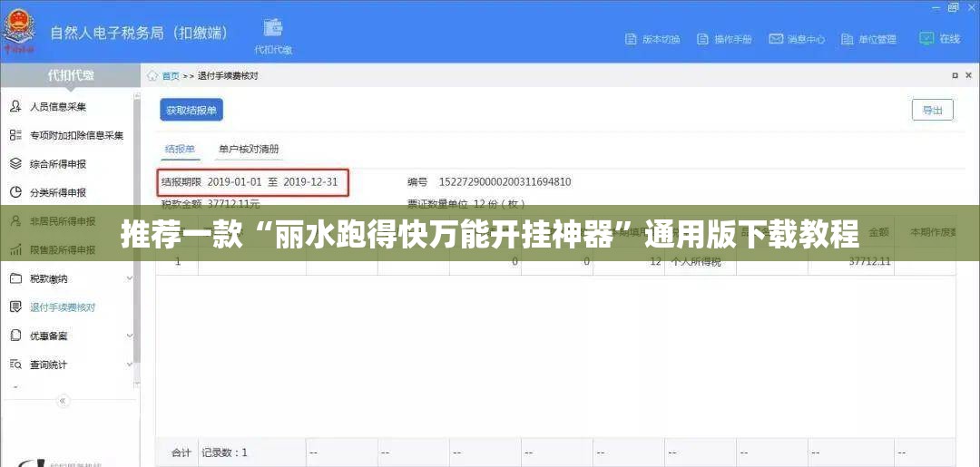Click the 代扣代缴 sidebar header
The width and height of the screenshot is (980, 467).
[71, 75]
